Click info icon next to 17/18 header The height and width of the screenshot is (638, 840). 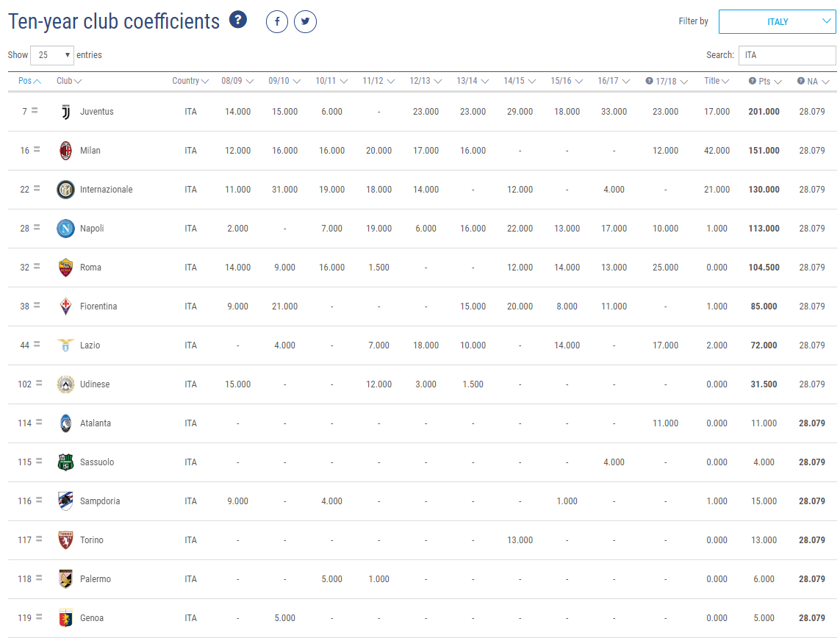click(x=649, y=81)
